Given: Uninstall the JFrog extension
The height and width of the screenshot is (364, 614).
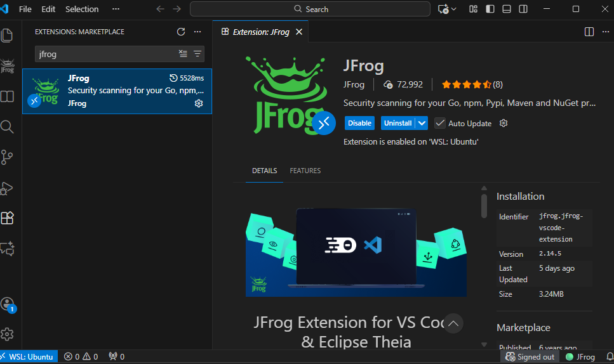Looking at the screenshot, I should pos(397,123).
